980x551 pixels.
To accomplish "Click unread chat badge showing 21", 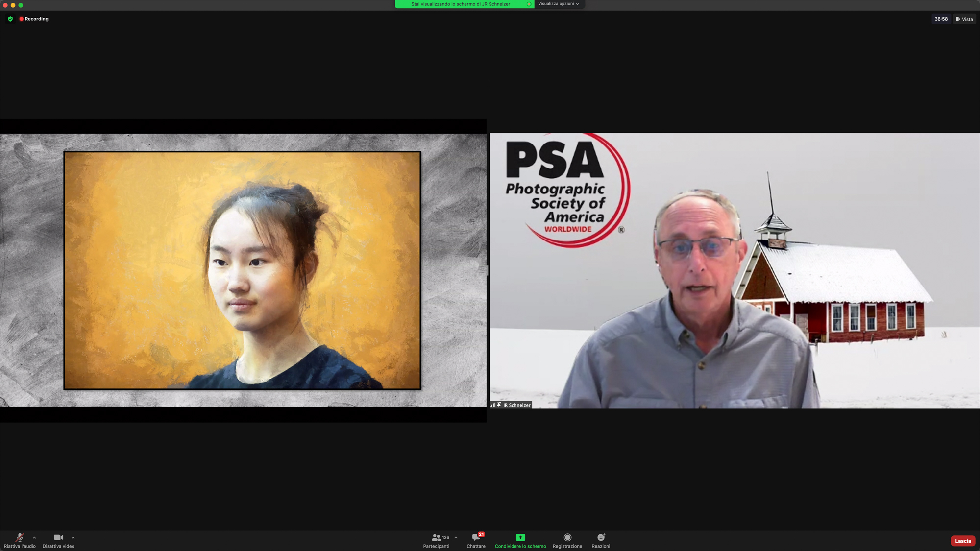I will pyautogui.click(x=481, y=534).
